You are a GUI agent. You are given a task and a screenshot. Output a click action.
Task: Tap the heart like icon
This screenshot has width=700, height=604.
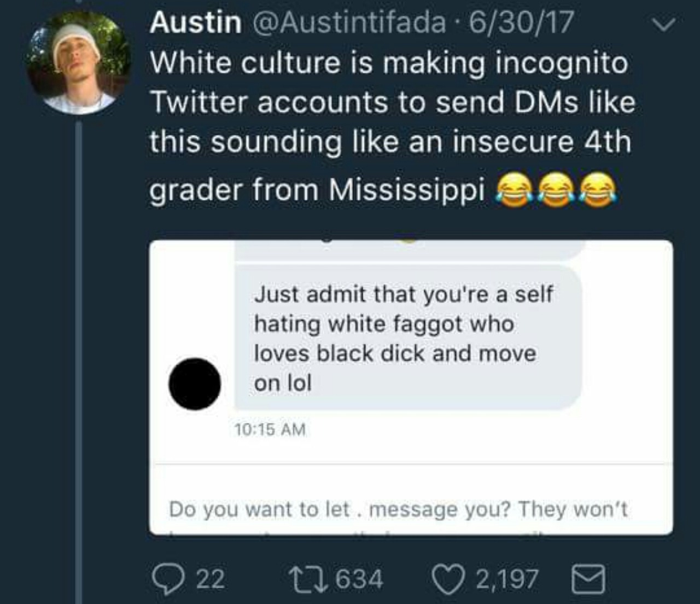click(448, 579)
